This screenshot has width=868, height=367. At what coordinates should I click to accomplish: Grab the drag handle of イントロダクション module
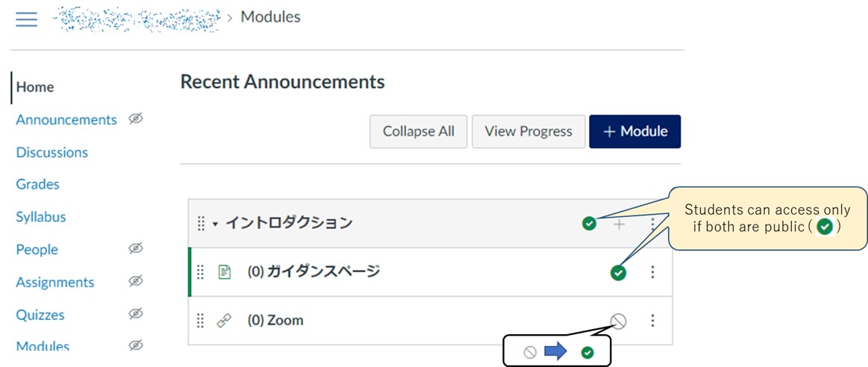point(201,224)
